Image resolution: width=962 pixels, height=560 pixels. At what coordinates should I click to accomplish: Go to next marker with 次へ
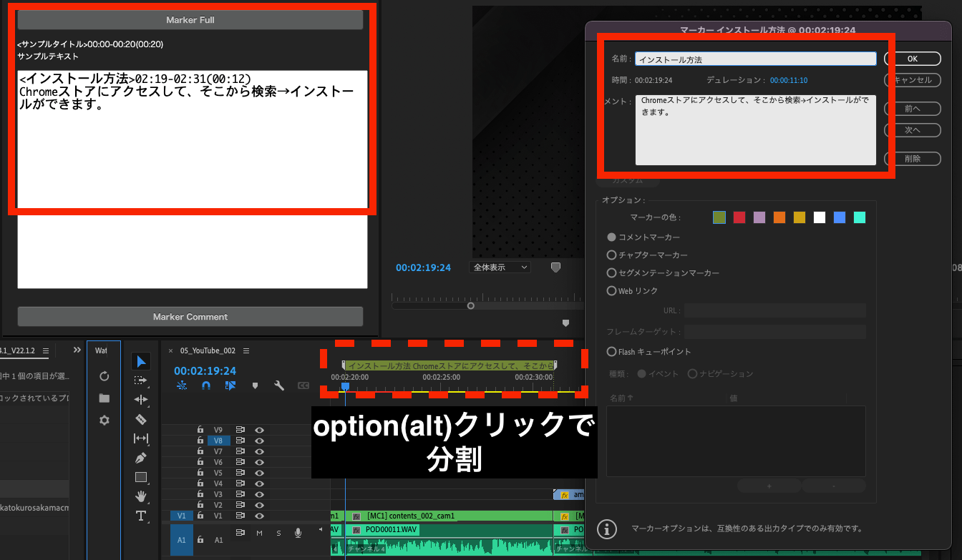click(912, 130)
